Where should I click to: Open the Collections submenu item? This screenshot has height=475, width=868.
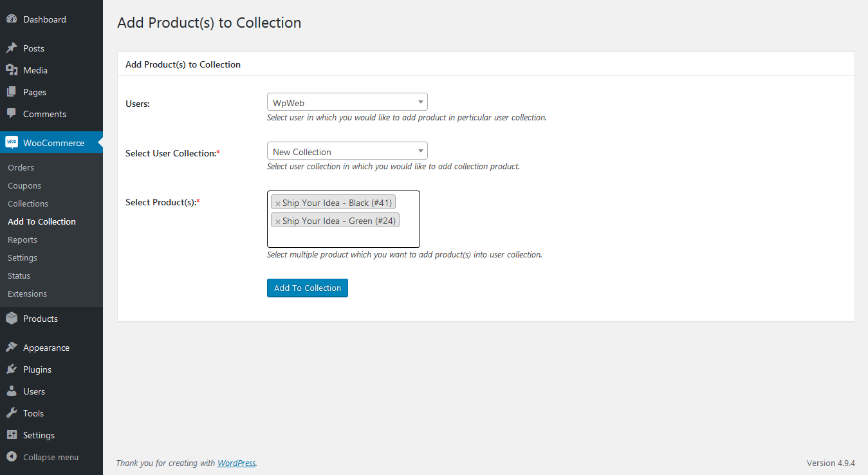[x=28, y=203]
